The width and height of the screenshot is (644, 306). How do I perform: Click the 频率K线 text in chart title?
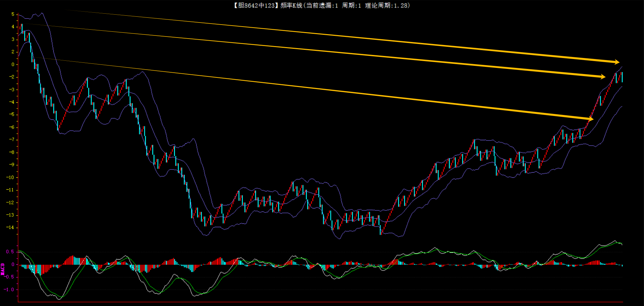click(291, 5)
